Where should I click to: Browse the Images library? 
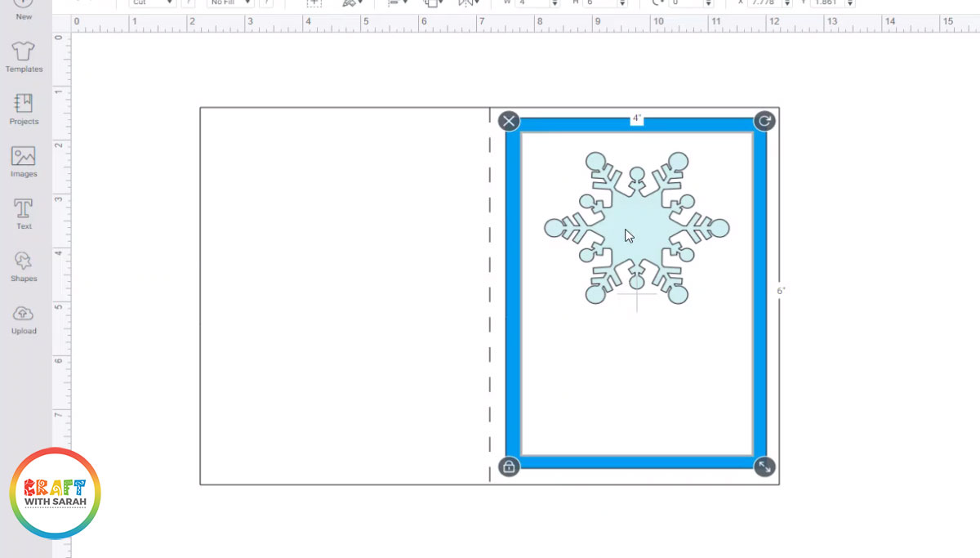24,158
